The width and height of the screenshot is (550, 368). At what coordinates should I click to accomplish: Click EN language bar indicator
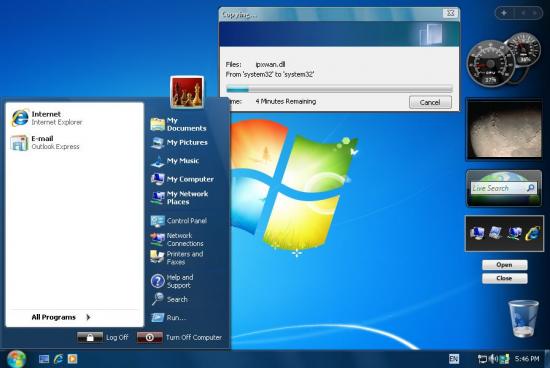click(x=454, y=359)
